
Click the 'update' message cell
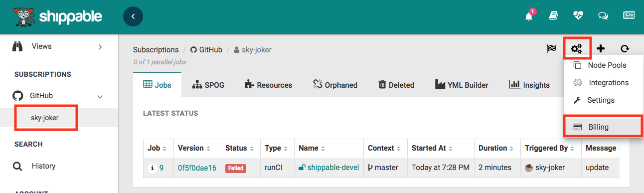pos(597,168)
